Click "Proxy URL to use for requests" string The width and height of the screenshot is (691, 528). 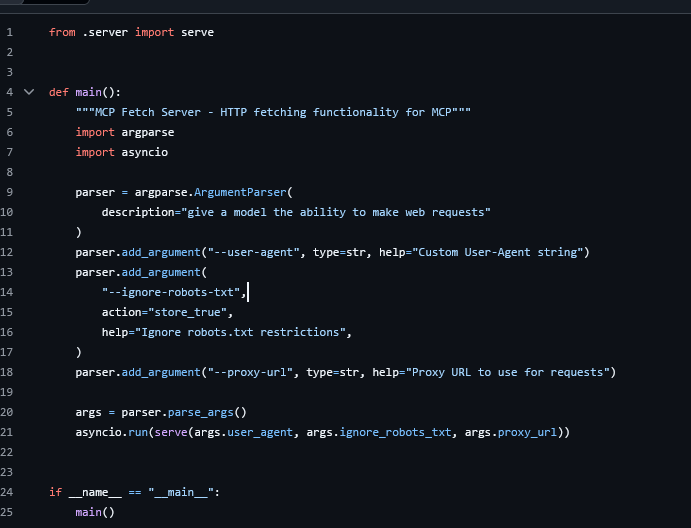(507, 372)
